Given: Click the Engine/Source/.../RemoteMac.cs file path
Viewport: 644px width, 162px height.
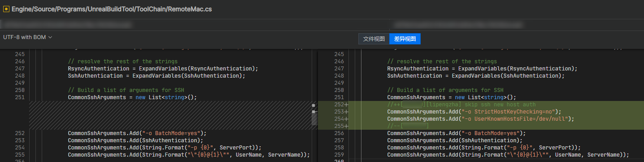Looking at the screenshot, I should click(x=112, y=9).
